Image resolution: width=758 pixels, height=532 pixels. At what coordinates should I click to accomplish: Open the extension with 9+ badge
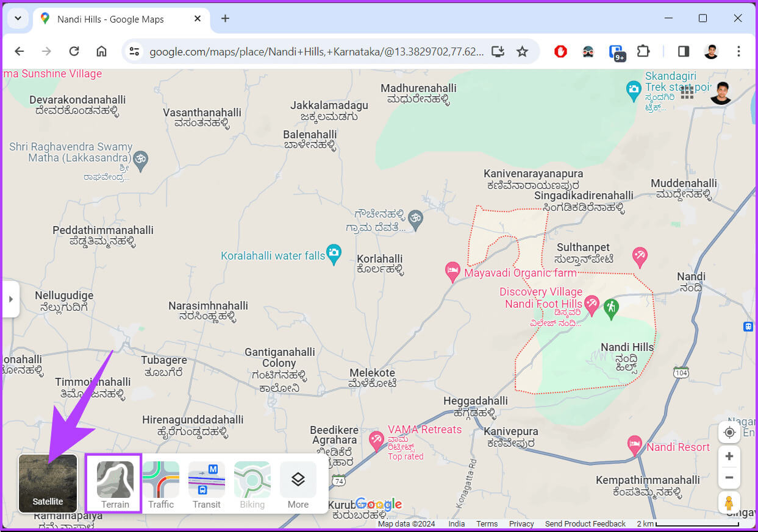point(617,52)
